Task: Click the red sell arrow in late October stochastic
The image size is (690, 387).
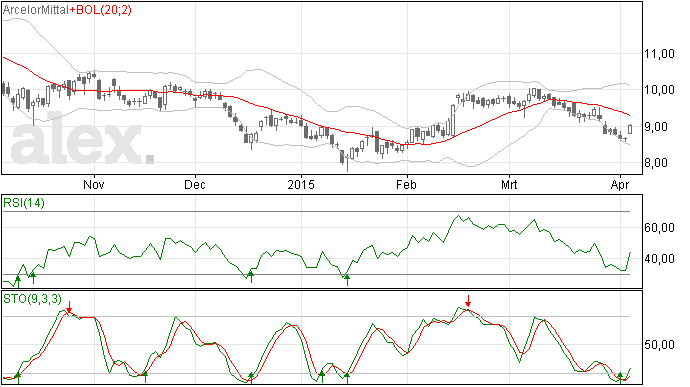Action: 69,307
